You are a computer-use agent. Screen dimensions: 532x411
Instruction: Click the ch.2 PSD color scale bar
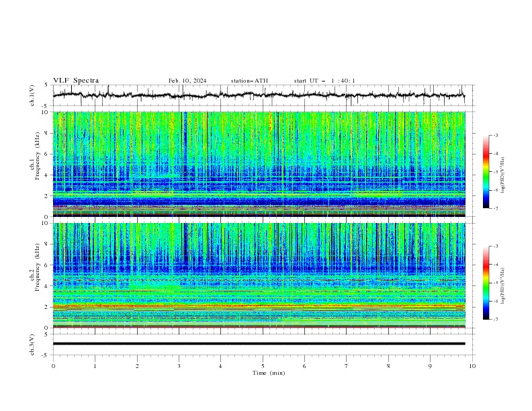tap(486, 283)
